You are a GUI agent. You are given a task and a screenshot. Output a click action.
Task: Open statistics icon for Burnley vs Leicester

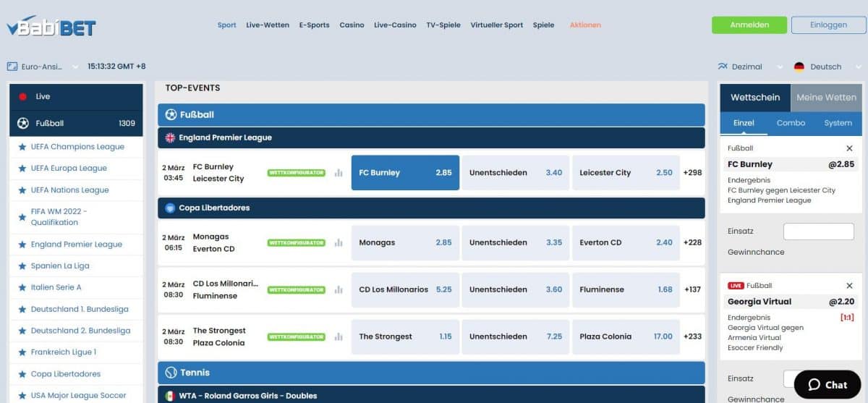click(x=339, y=173)
